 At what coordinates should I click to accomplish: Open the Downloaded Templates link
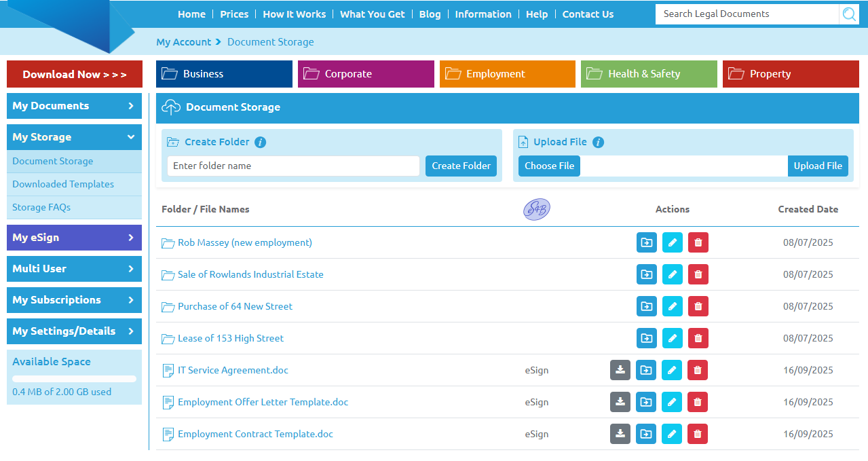(63, 184)
